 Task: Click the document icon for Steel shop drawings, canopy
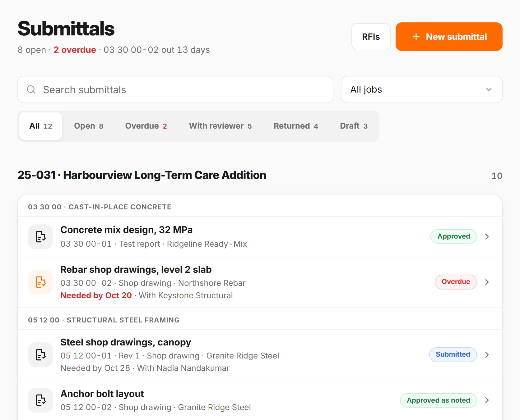[40, 355]
